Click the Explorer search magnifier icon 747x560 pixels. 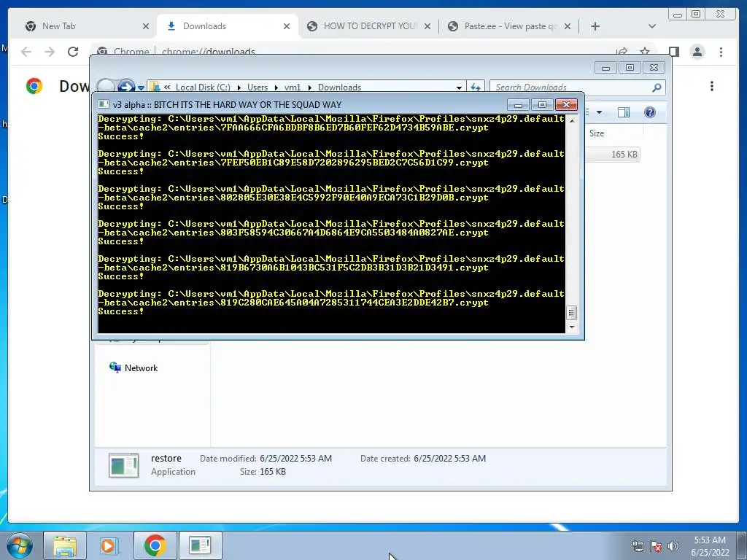pos(657,87)
